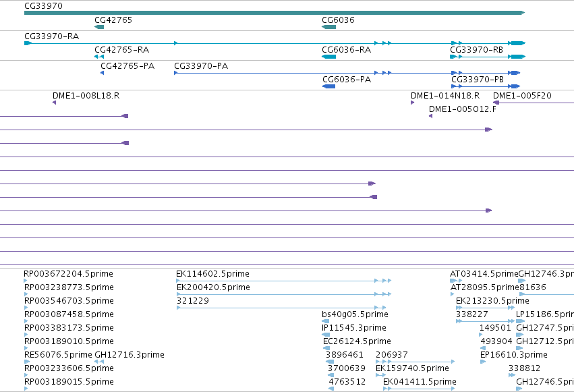The image size is (574, 392).
Task: Select the CG33970-PA protein label
Action: coord(201,66)
